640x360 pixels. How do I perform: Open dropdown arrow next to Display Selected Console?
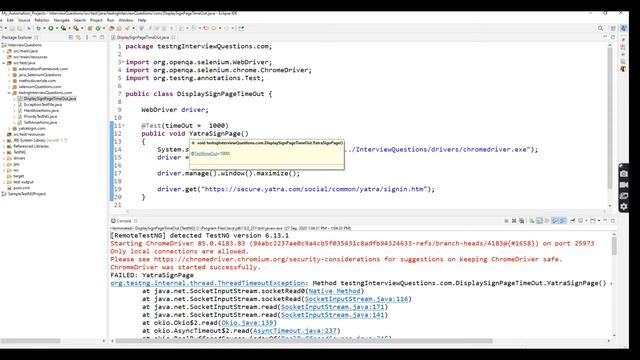point(587,221)
